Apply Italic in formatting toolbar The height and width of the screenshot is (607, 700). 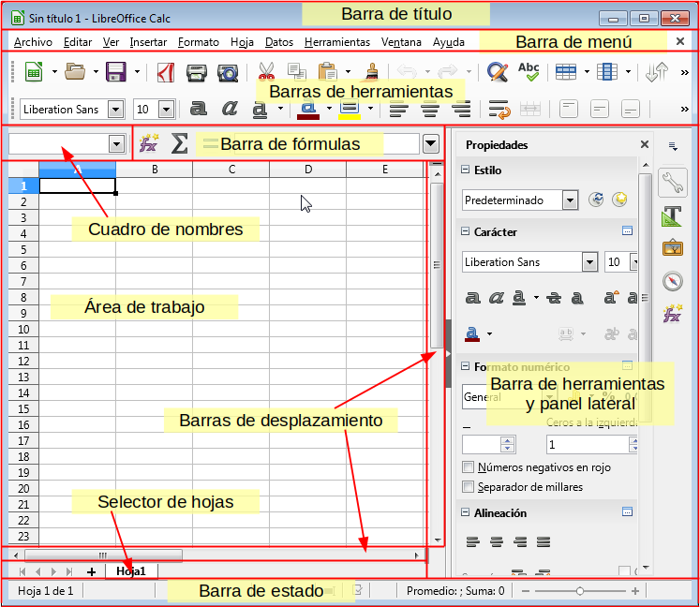[x=230, y=109]
